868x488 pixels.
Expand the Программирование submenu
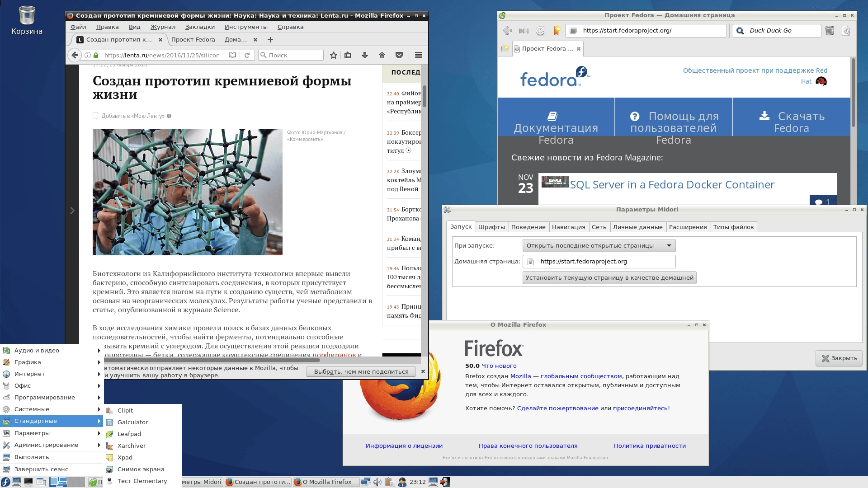[x=52, y=398]
